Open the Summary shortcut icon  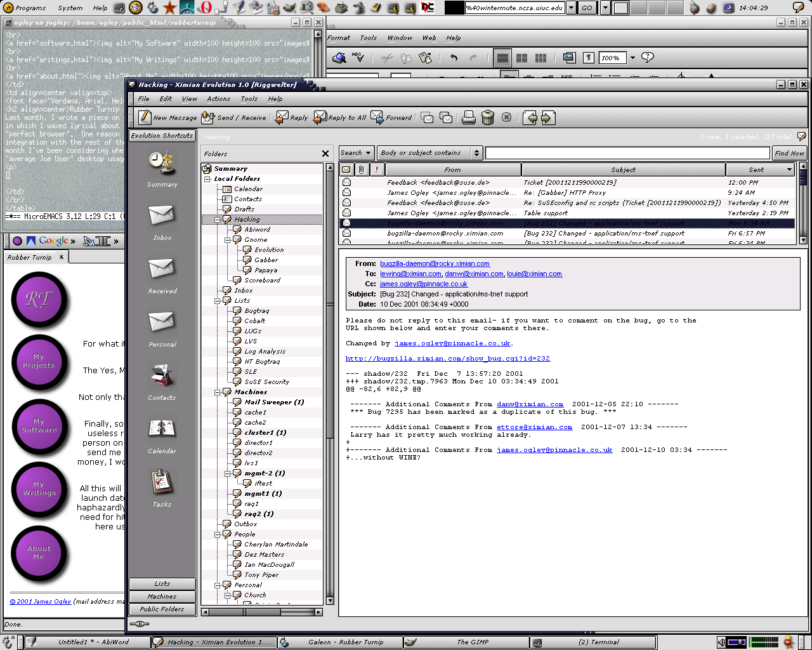[162, 164]
